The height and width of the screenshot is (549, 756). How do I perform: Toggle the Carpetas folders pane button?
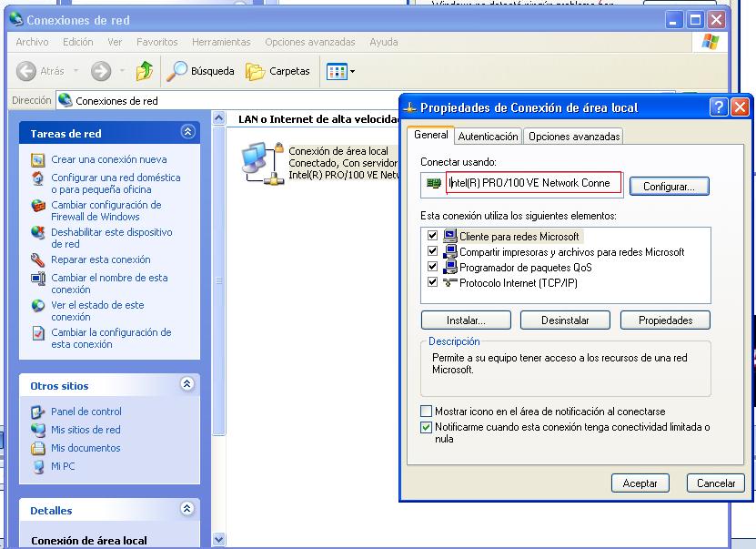(x=277, y=71)
